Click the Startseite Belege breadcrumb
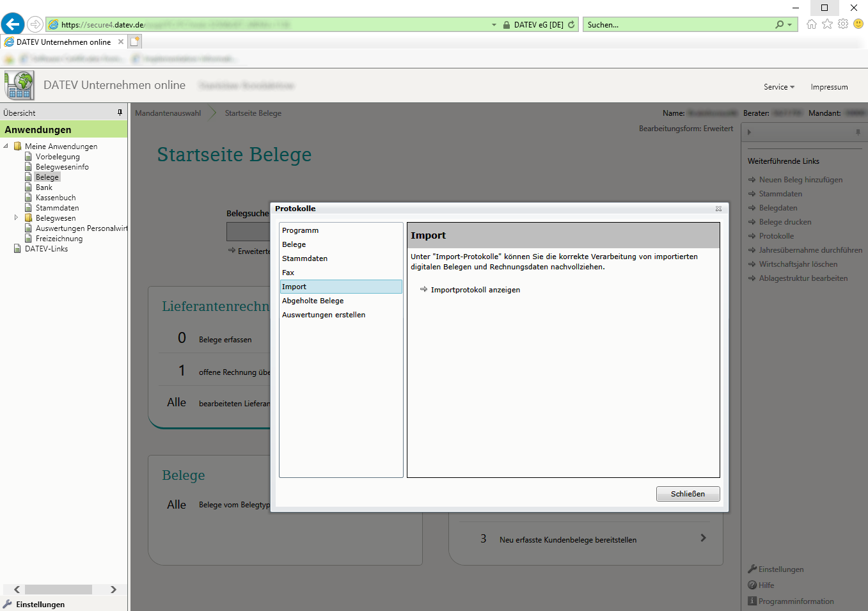Screen dimensions: 868x611 253,113
